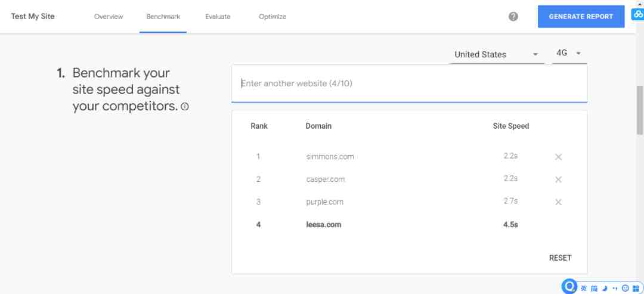
Task: Click the RESET button
Action: click(x=560, y=258)
